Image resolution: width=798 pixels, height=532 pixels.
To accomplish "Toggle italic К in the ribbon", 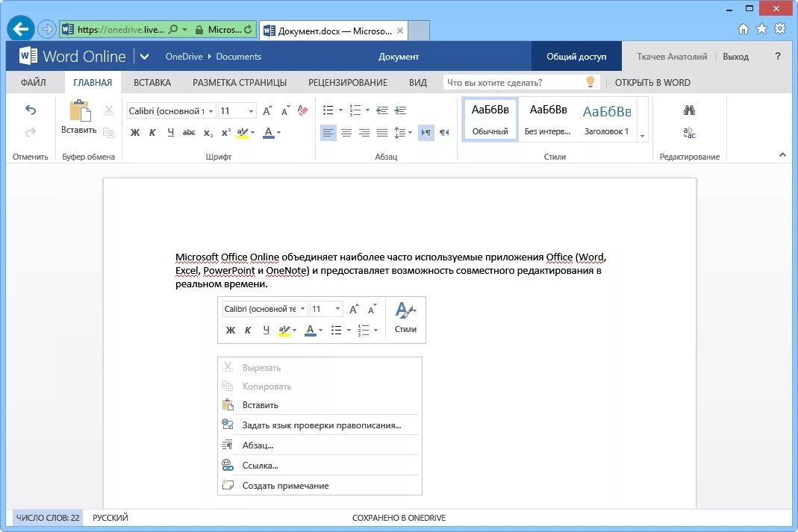I will [x=152, y=133].
